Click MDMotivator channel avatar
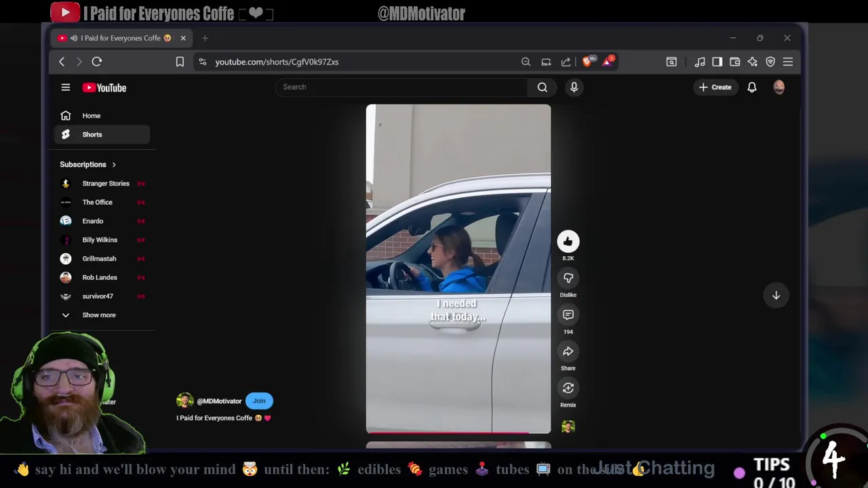The image size is (868, 488). tap(184, 401)
